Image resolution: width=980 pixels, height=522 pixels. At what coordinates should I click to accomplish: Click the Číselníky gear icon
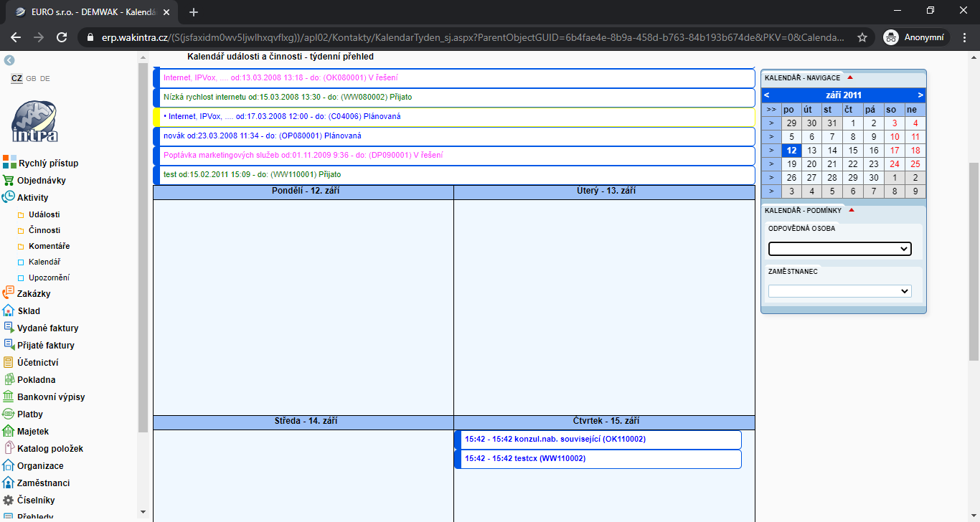point(9,500)
